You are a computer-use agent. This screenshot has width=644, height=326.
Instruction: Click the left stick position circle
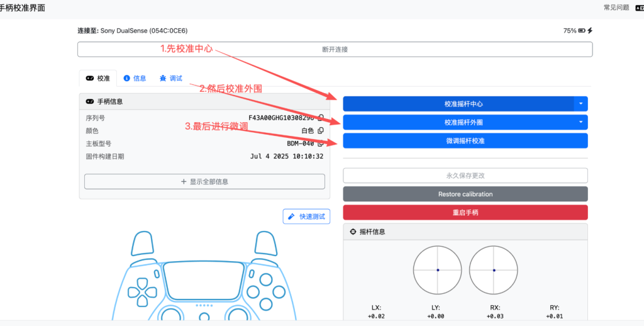point(438,270)
